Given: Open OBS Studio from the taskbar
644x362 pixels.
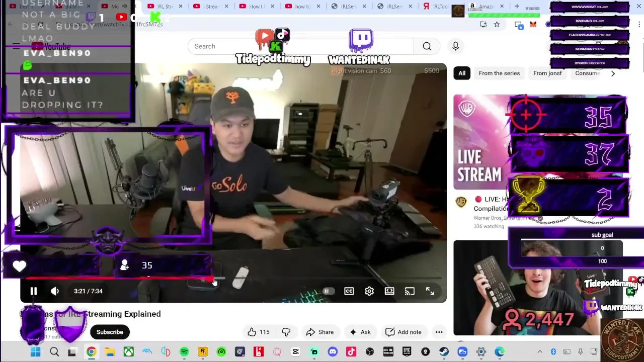Looking at the screenshot, I should 370,352.
